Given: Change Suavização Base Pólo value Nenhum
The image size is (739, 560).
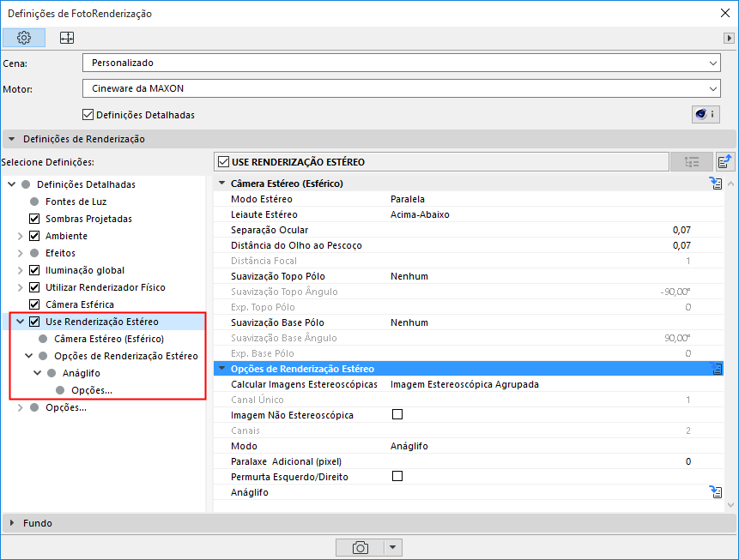Looking at the screenshot, I should 409,322.
